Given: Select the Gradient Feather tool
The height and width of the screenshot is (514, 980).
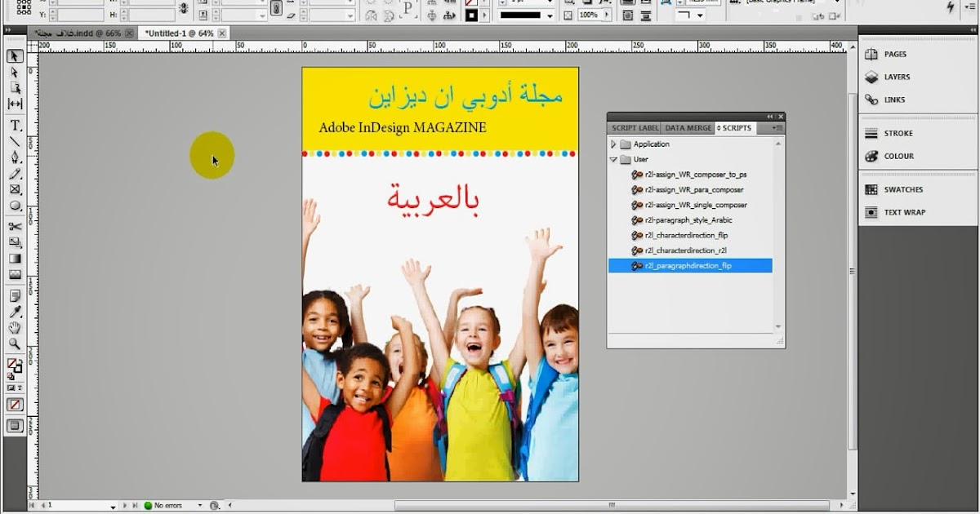Looking at the screenshot, I should (15, 274).
